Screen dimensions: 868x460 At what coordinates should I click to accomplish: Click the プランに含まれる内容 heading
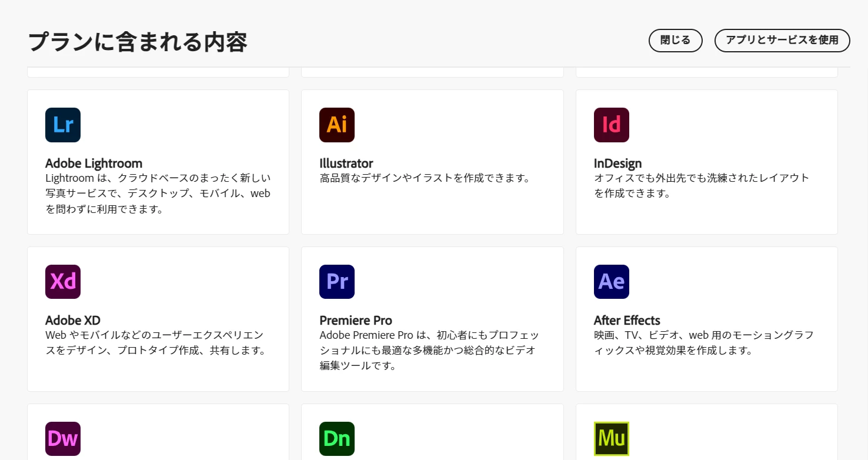coord(138,42)
